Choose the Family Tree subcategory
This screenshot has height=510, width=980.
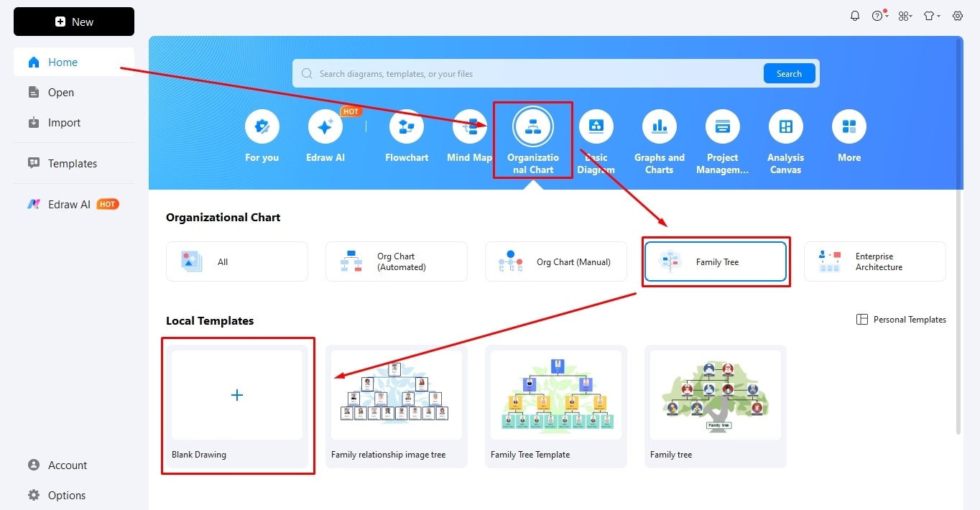(716, 261)
